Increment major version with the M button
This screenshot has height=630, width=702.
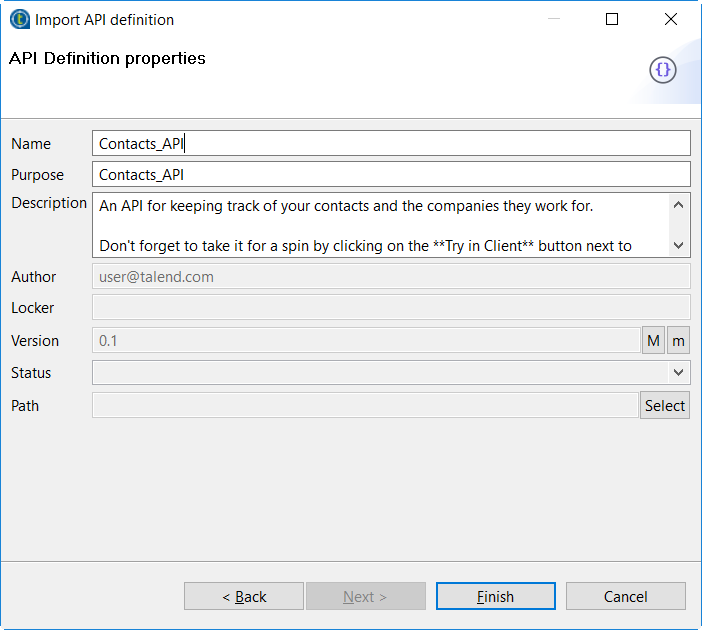click(x=653, y=341)
